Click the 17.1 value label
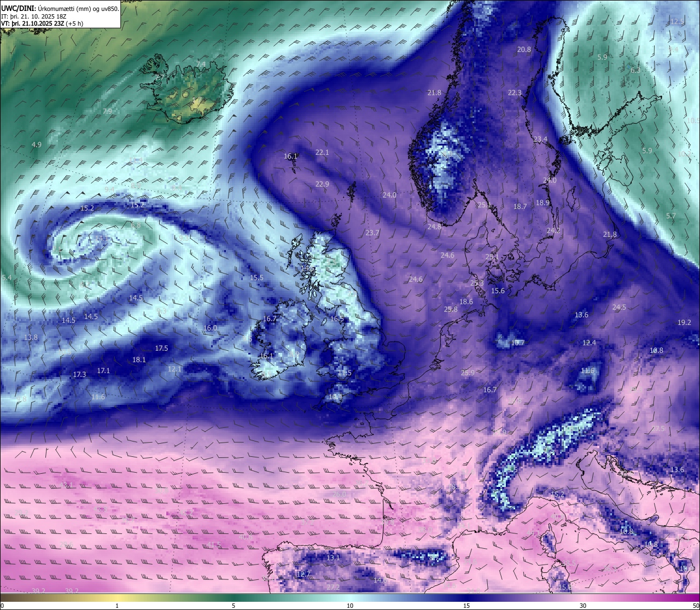700x610 pixels. point(103,371)
